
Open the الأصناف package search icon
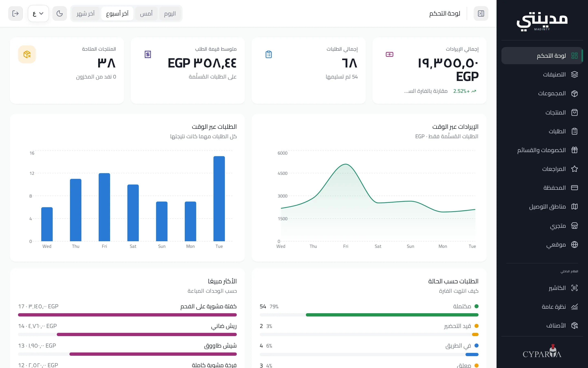(x=574, y=325)
